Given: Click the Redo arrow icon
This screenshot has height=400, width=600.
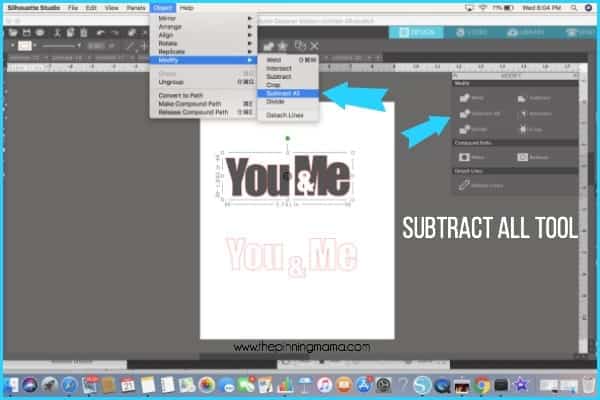Looking at the screenshot, I should [115, 33].
